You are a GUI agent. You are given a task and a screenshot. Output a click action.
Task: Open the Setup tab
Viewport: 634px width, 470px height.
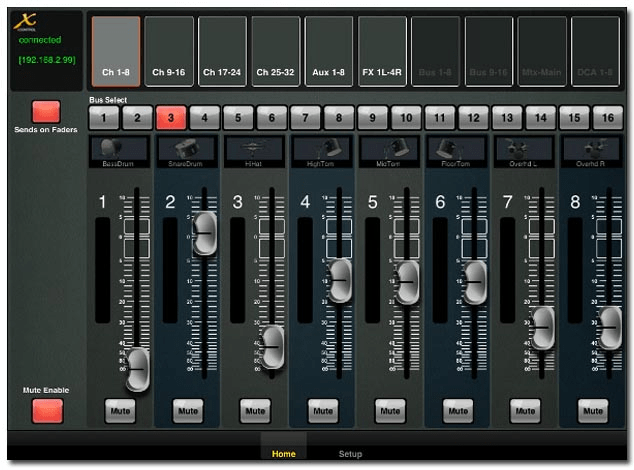[x=350, y=454]
